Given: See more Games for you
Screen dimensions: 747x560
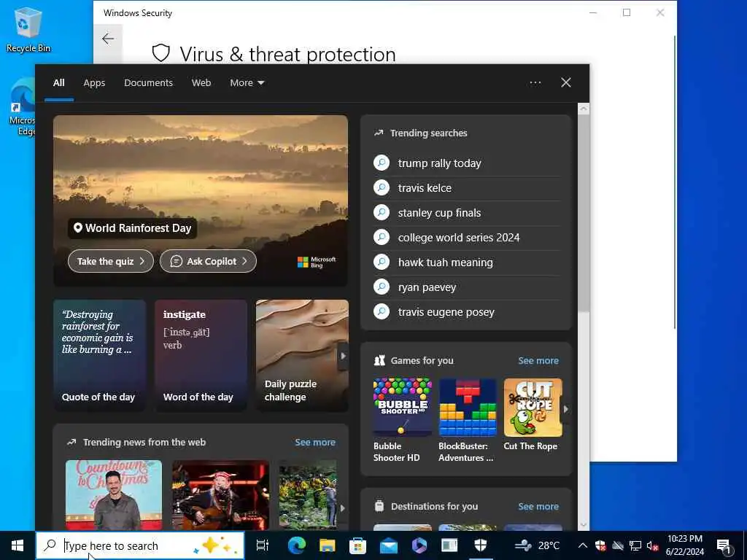Looking at the screenshot, I should (x=538, y=360).
